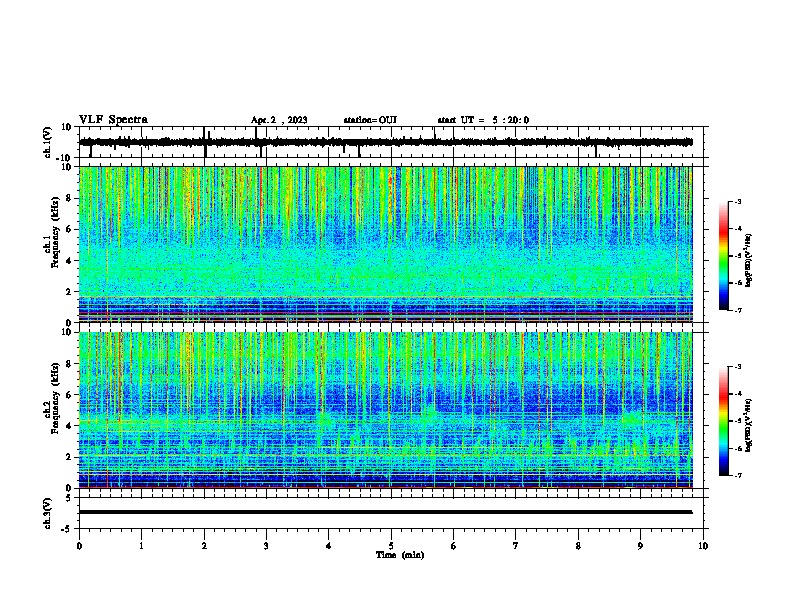
Task: Click the VLF Spectra plot title
Action: pos(113,120)
